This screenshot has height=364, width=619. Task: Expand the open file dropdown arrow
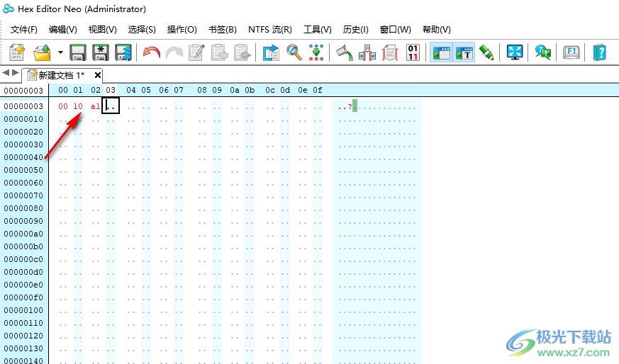60,52
